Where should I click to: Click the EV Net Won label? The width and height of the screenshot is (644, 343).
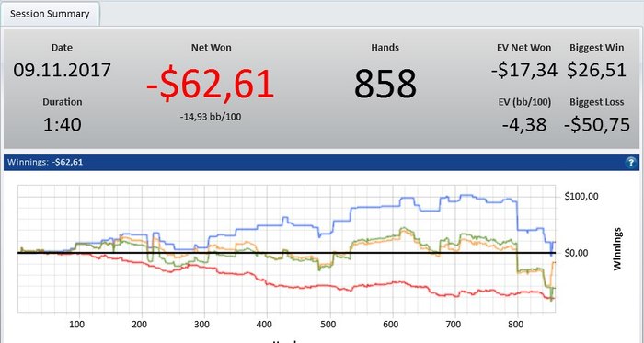(524, 48)
